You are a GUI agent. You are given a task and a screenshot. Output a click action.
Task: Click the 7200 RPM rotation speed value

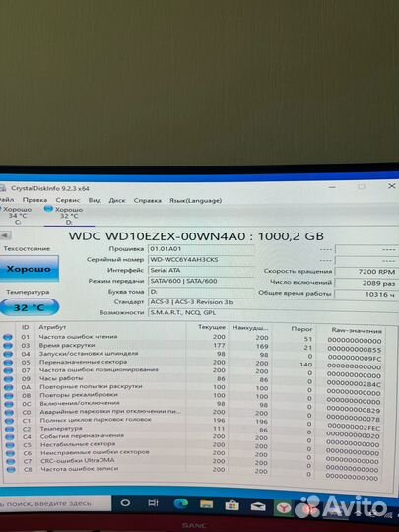tap(366, 272)
